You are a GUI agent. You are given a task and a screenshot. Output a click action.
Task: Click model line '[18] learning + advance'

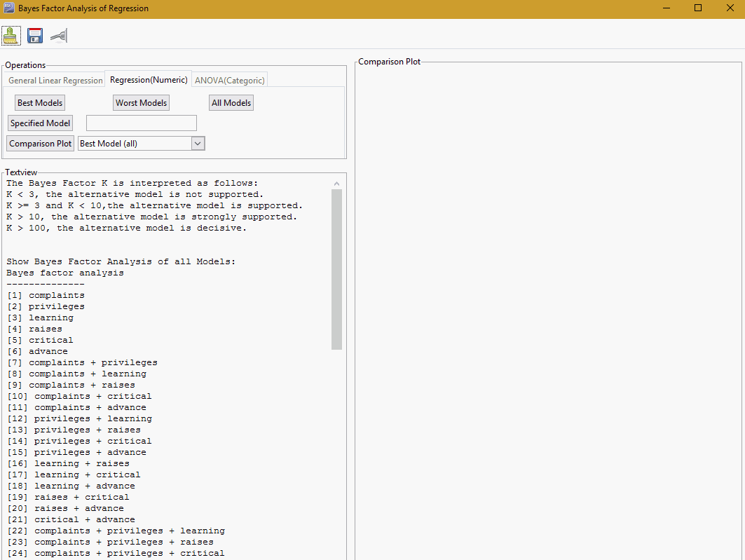coord(71,486)
